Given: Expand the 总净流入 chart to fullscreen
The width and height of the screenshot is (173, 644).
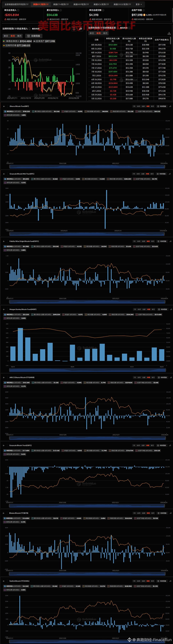Looking at the screenshot, I should (74, 29).
